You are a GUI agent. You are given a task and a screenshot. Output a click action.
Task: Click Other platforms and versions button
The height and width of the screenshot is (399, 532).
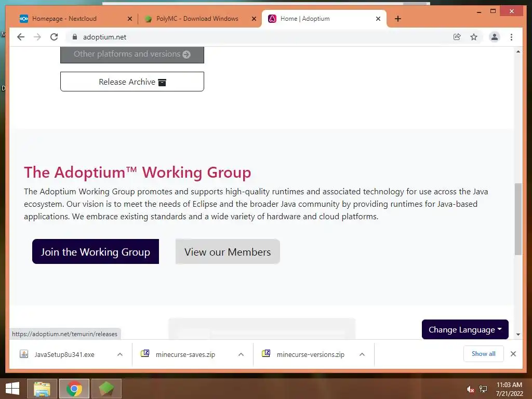tap(132, 54)
